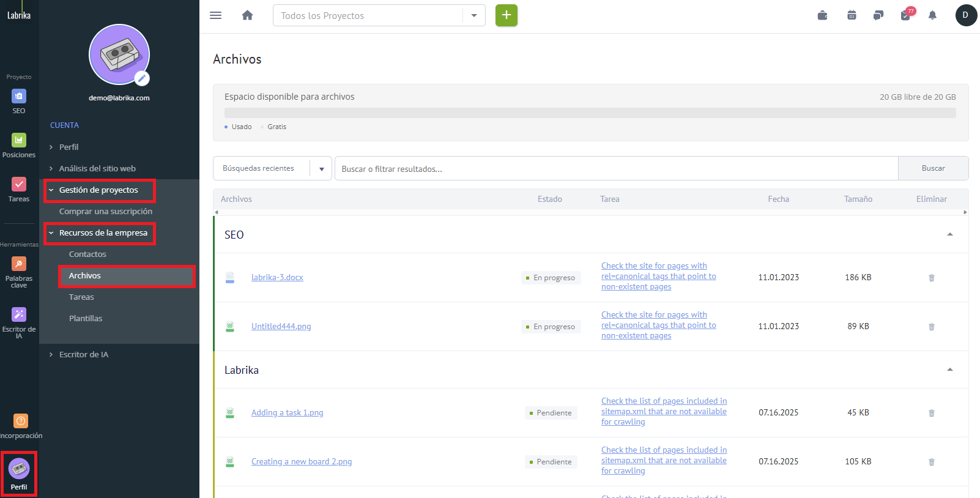Select Tareas in the company resources submenu
The width and height of the screenshot is (980, 498).
click(81, 297)
